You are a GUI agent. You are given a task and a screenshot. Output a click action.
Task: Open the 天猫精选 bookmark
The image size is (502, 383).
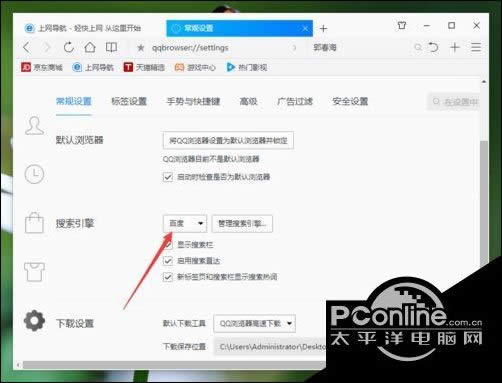[144, 67]
